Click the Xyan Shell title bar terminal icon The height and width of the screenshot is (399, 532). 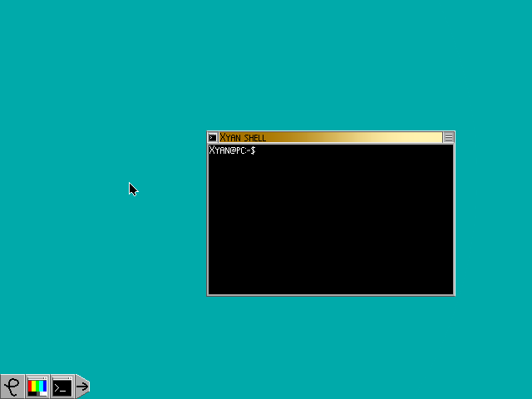[x=213, y=137]
